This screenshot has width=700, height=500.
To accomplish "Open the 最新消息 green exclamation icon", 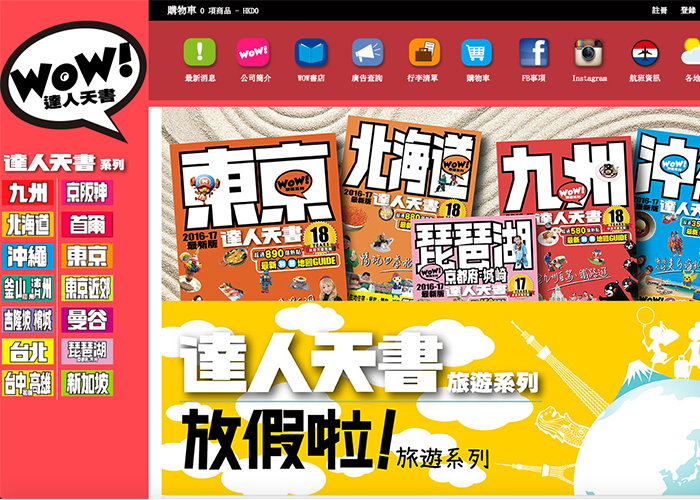I will coord(200,53).
